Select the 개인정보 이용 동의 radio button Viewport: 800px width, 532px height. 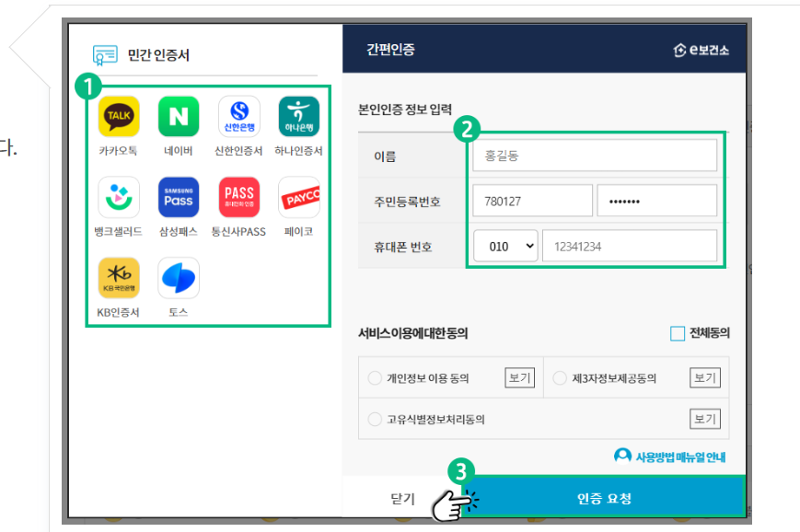[375, 378]
